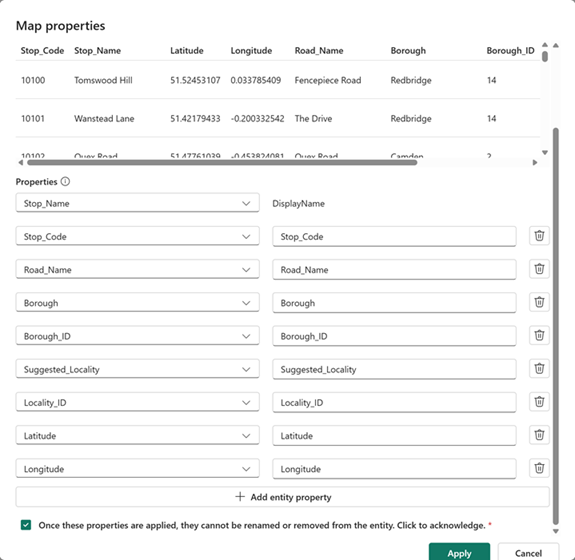Click Redbridge in the 10100 row
The width and height of the screenshot is (575, 560).
click(x=411, y=80)
